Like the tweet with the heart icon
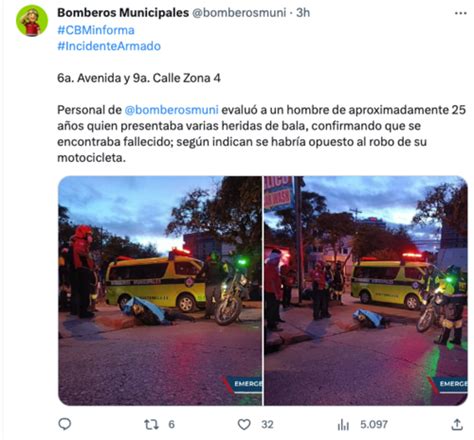Screen dimensions: 474x440 pos(244,425)
